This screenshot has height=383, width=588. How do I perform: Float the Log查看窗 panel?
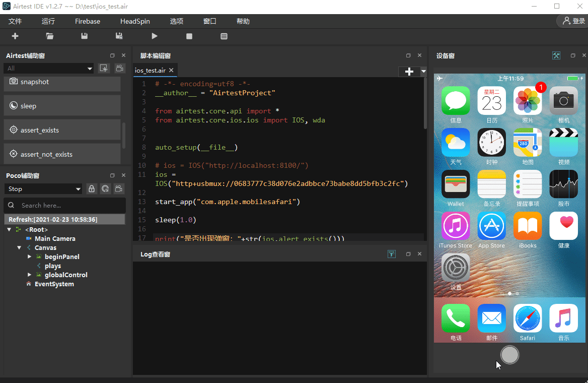[x=408, y=254]
